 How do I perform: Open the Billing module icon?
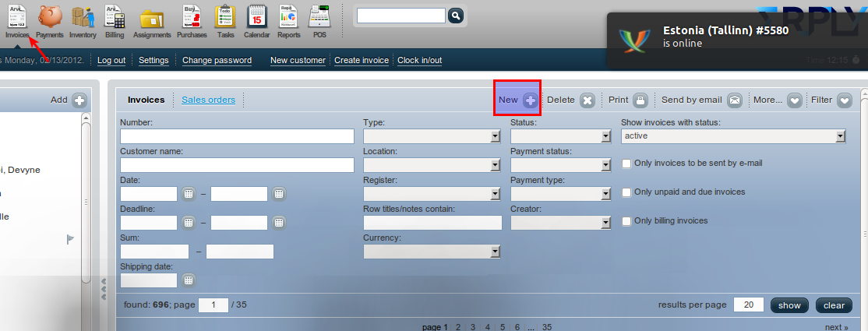click(x=115, y=21)
